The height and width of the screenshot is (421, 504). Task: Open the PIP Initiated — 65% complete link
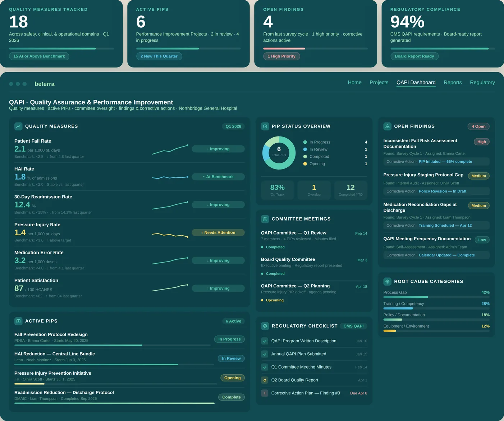point(445,161)
